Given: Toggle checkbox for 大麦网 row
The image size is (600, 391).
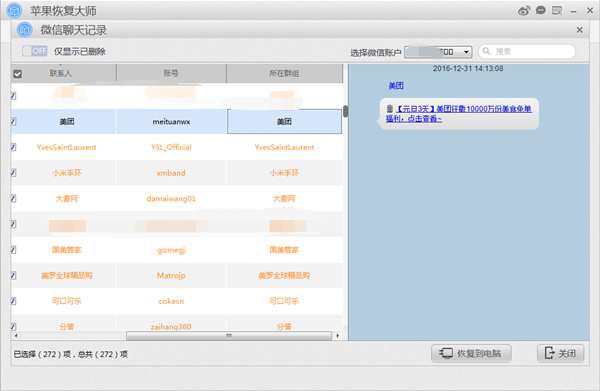Looking at the screenshot, I should point(13,198).
